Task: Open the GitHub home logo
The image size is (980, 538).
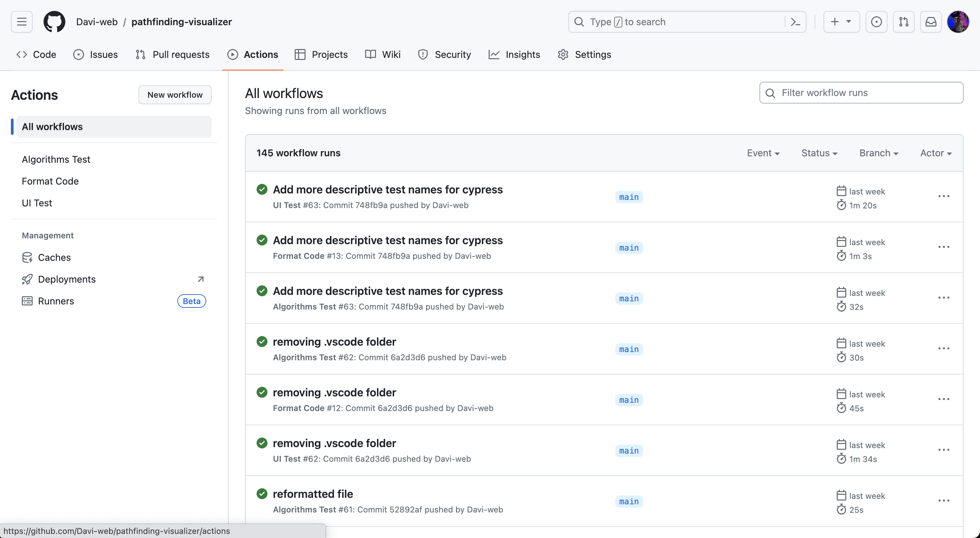Action: coord(54,22)
